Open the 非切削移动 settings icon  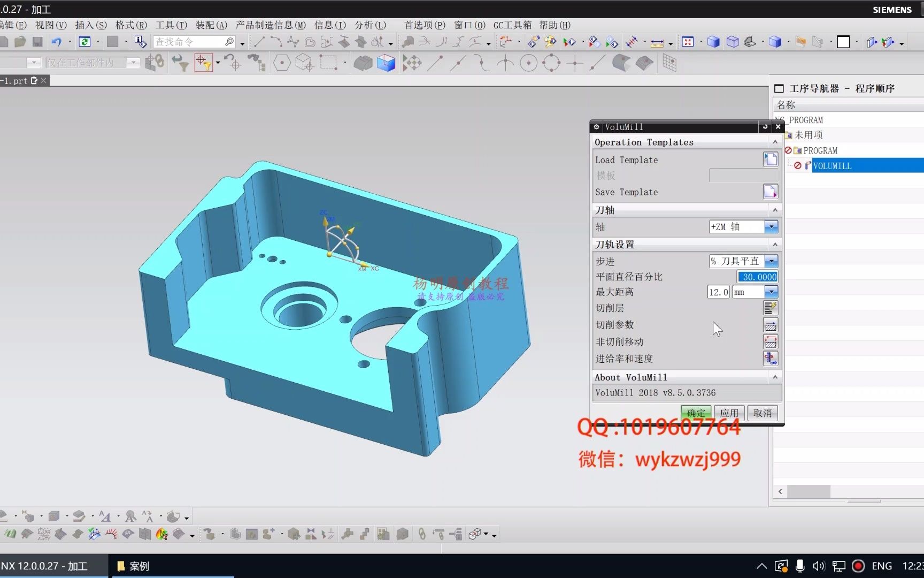pyautogui.click(x=770, y=341)
